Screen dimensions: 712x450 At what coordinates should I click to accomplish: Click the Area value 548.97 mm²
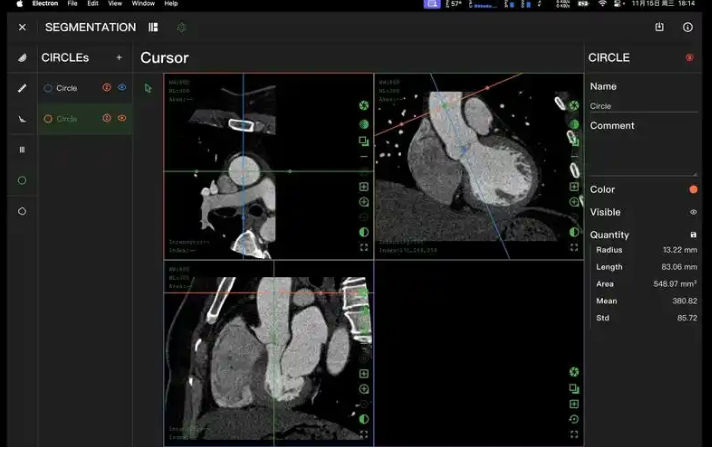(675, 284)
